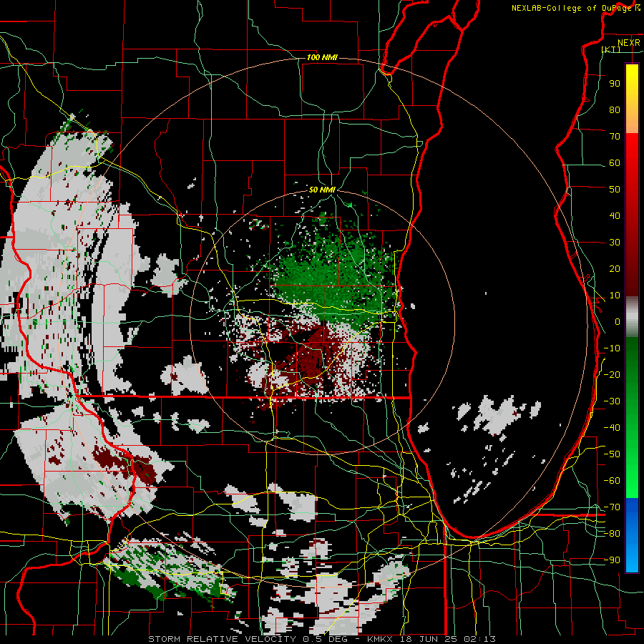Click the positive "10" scale label
Viewport: 644px width, 644px height.
click(615, 296)
